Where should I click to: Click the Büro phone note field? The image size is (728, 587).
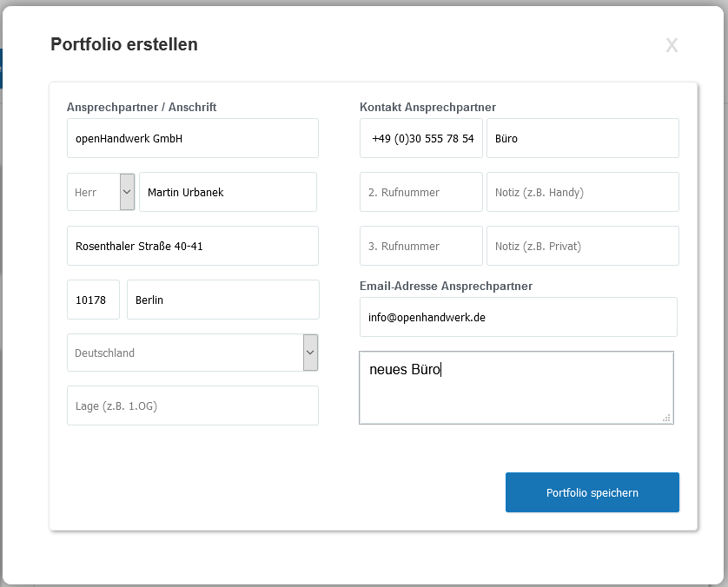click(583, 138)
